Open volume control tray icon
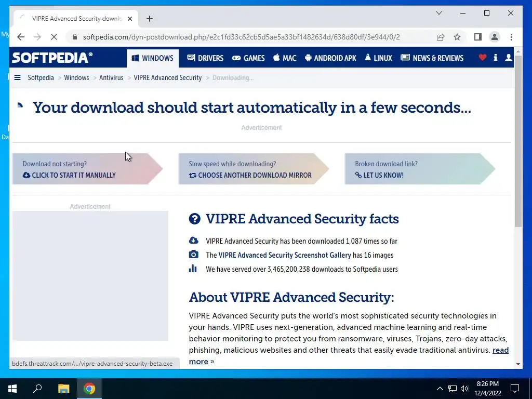The image size is (532, 399). click(x=464, y=389)
